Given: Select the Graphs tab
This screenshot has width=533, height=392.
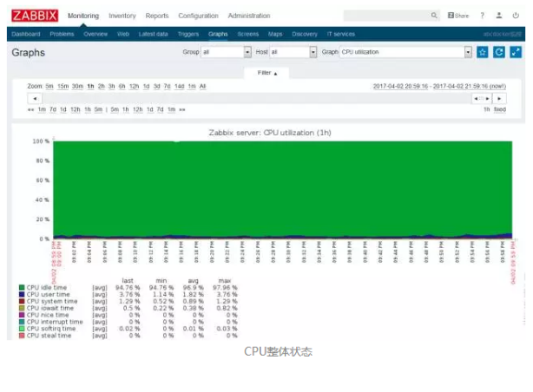Looking at the screenshot, I should 218,34.
